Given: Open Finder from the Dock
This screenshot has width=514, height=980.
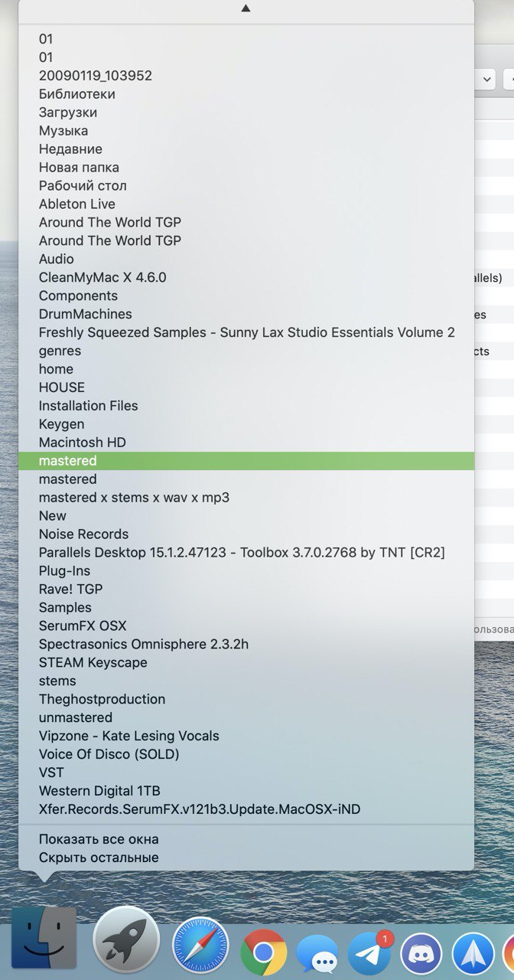Looking at the screenshot, I should [x=44, y=937].
